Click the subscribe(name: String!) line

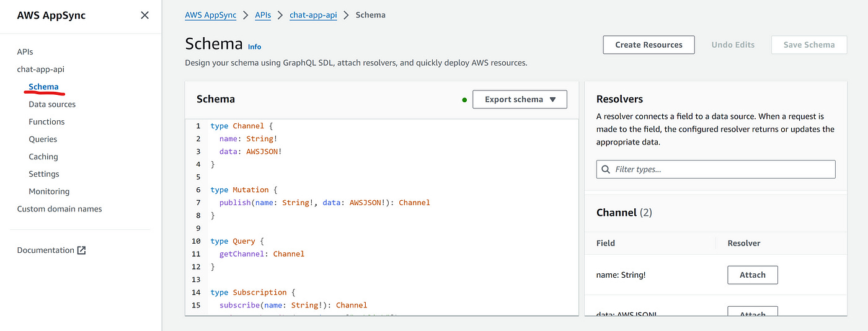tap(293, 305)
